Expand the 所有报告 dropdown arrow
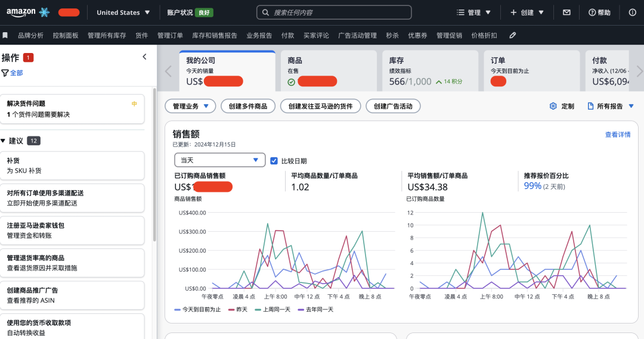 pyautogui.click(x=631, y=106)
